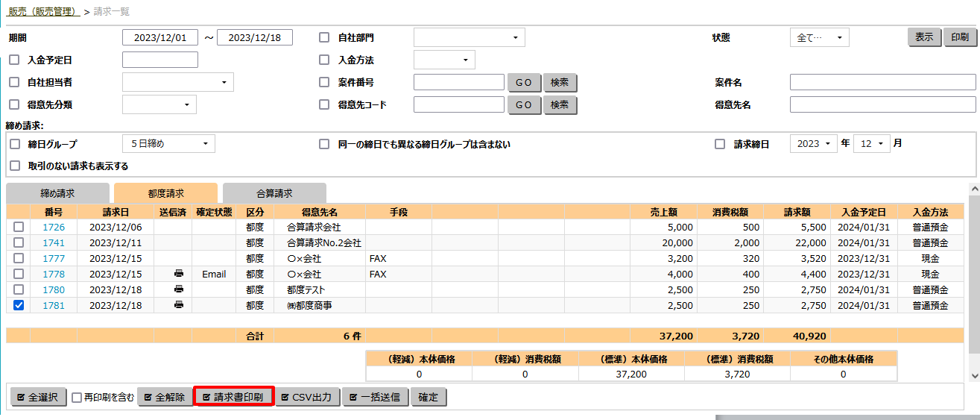Click the printer icon in row 1778
Viewport: 980px width, 420px height.
178,274
